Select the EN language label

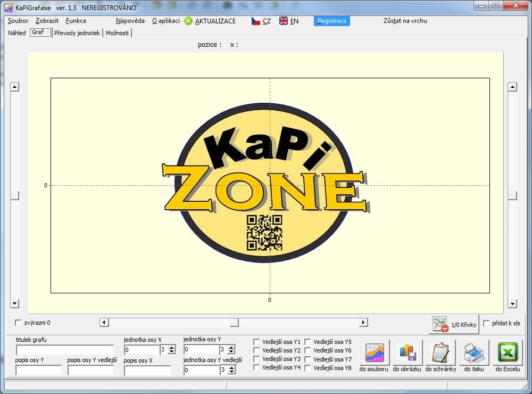click(x=294, y=21)
